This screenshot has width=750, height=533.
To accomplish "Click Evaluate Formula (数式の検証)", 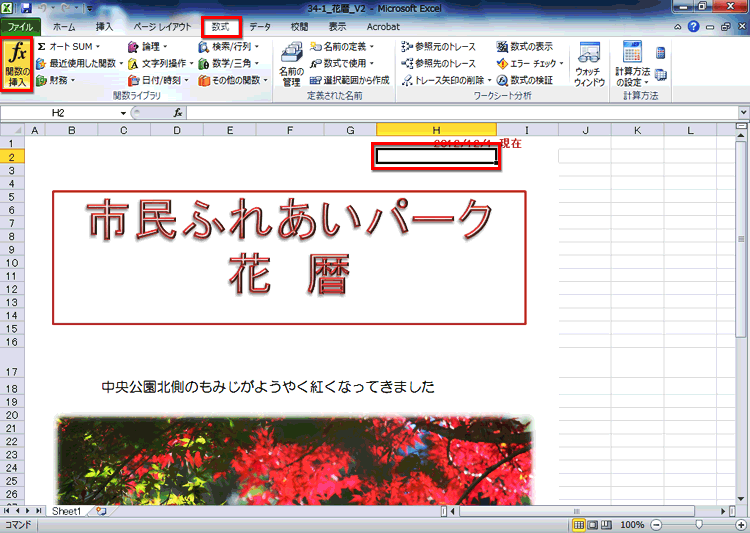I will tap(525, 80).
